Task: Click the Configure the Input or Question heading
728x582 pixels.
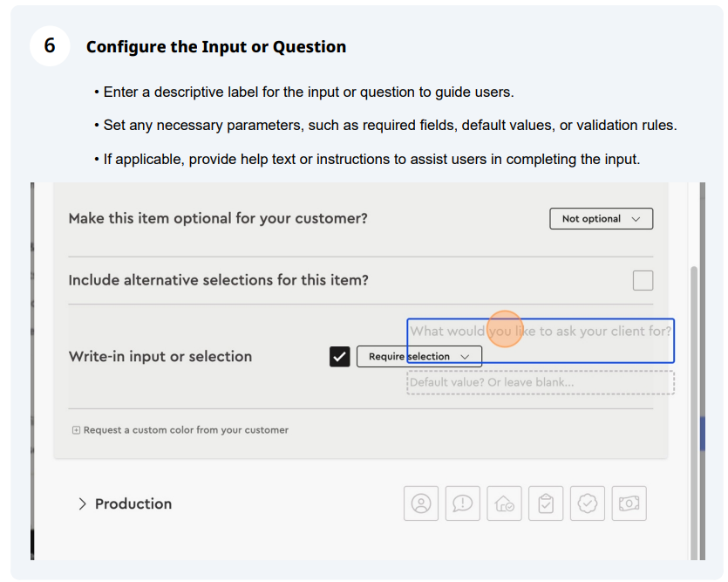Action: pyautogui.click(x=216, y=47)
